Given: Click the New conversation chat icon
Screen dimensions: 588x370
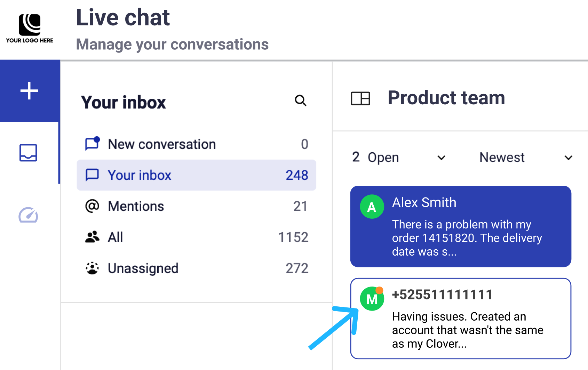Looking at the screenshot, I should pyautogui.click(x=93, y=144).
